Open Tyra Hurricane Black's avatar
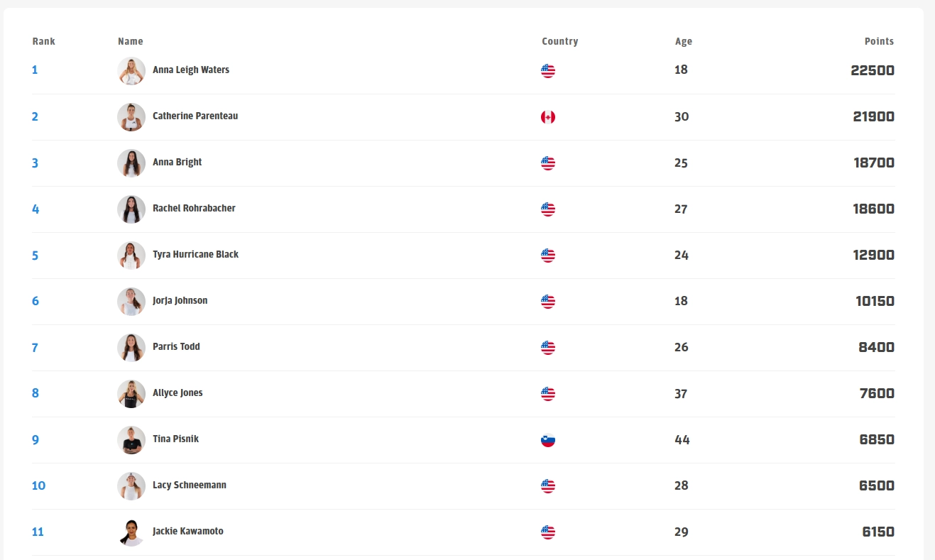 click(131, 256)
